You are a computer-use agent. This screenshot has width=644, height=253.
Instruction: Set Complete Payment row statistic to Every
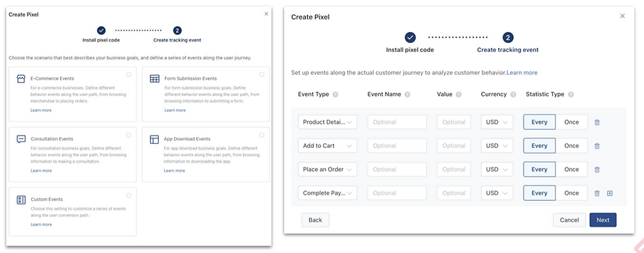[540, 193]
